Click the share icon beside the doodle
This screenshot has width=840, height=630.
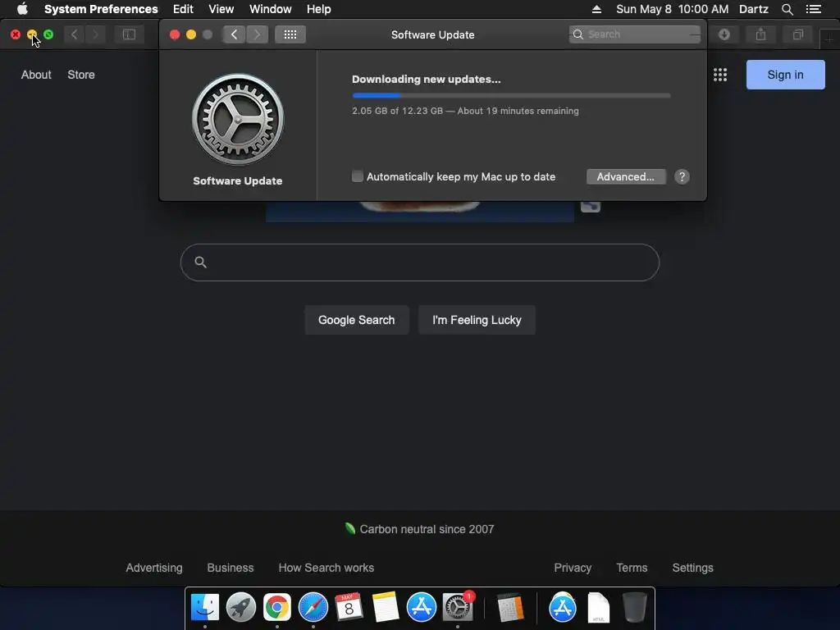(591, 207)
